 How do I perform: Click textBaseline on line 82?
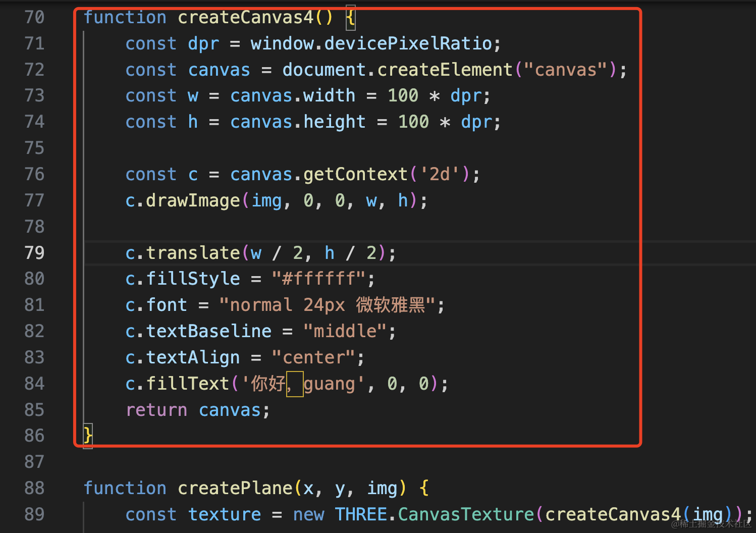point(208,331)
